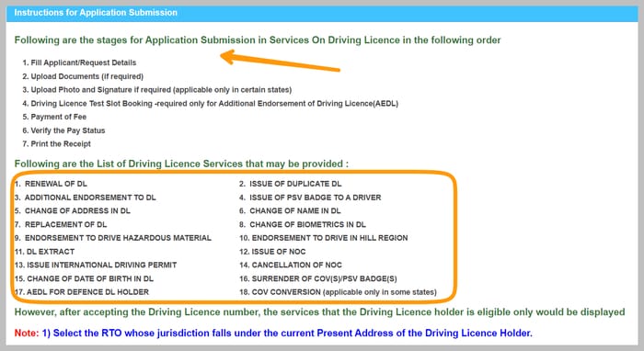
Task: Select step '3. Upload Photo and Signature'
Action: coord(157,90)
